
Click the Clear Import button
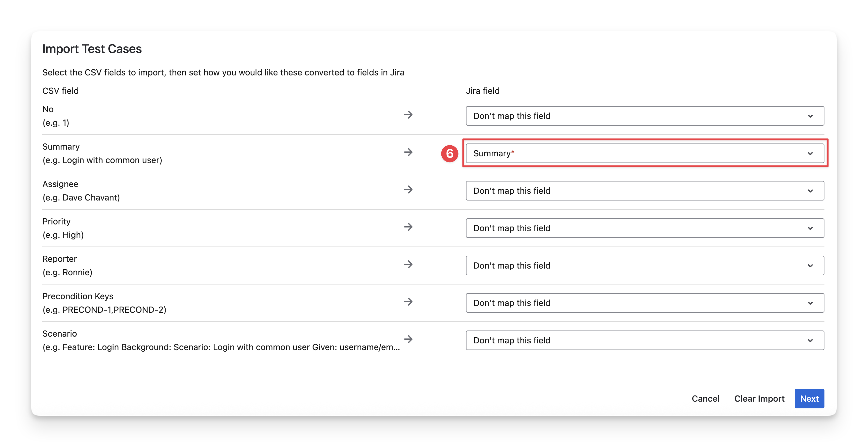[x=759, y=399]
